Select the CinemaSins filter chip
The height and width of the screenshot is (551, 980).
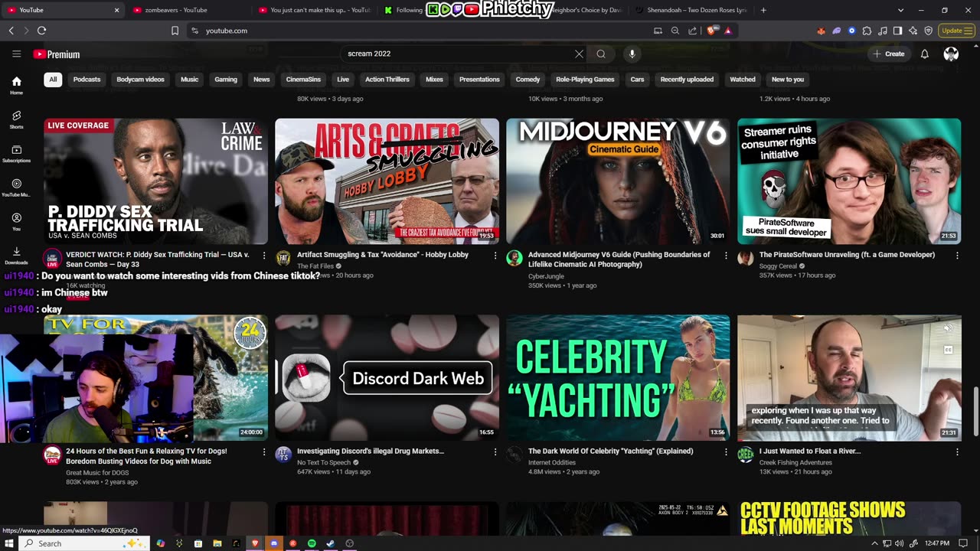point(303,80)
